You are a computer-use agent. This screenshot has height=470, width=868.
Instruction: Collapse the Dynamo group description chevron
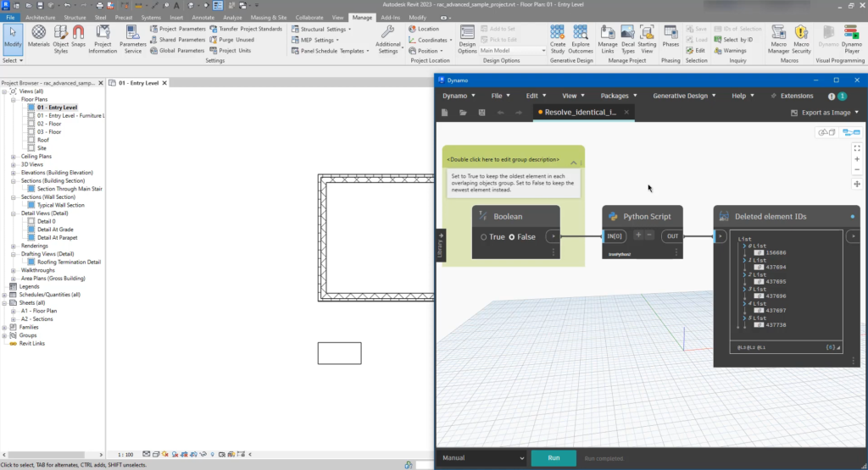574,163
